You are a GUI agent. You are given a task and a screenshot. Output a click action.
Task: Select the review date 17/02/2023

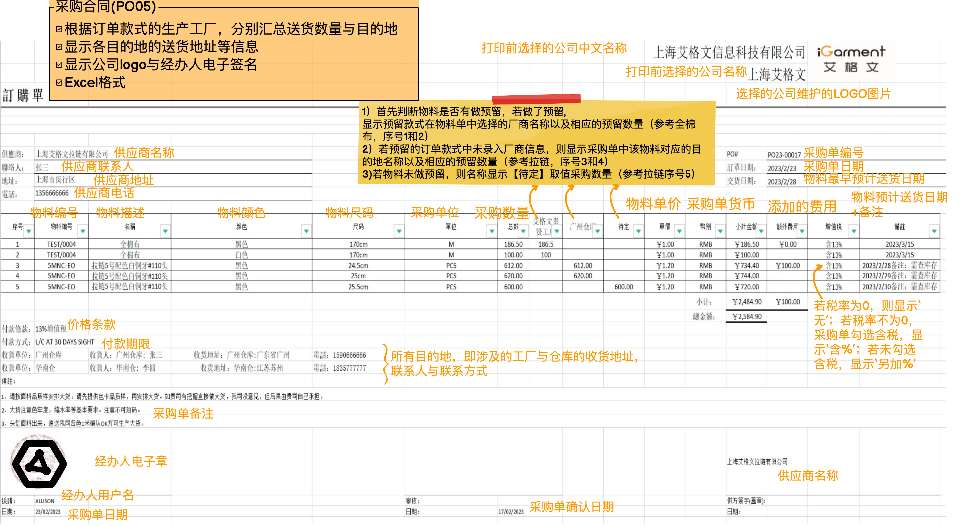pyautogui.click(x=511, y=512)
